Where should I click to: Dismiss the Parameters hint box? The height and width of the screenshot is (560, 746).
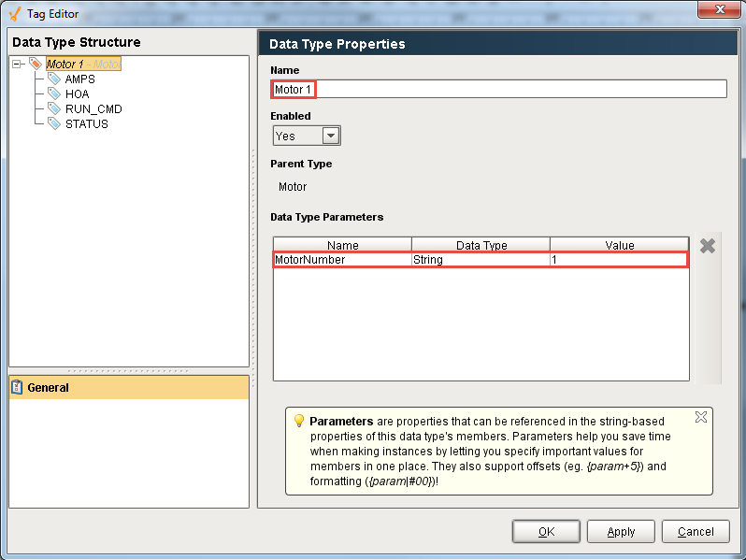(701, 417)
